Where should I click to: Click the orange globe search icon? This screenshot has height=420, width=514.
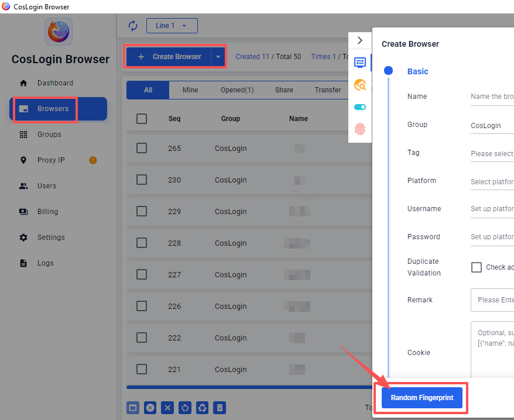tap(360, 85)
